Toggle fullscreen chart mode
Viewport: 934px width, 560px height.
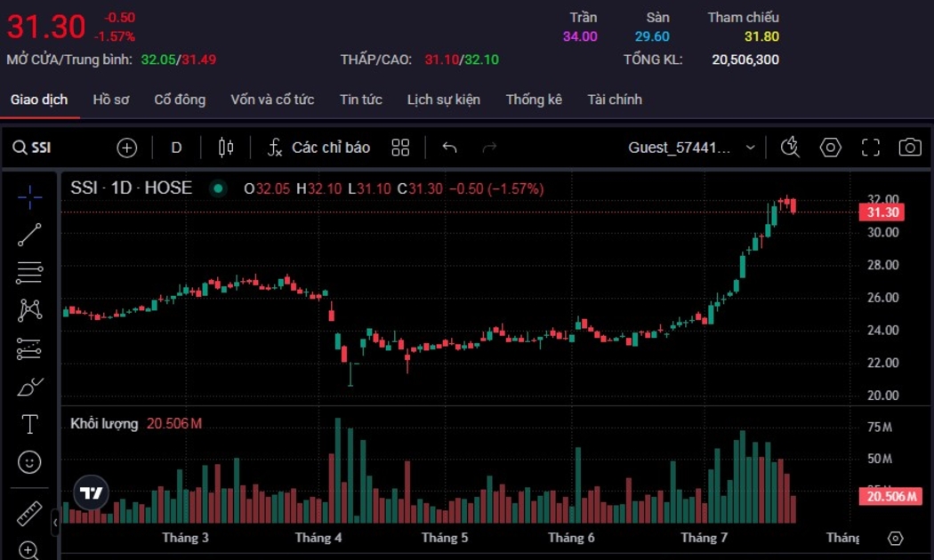pyautogui.click(x=870, y=148)
